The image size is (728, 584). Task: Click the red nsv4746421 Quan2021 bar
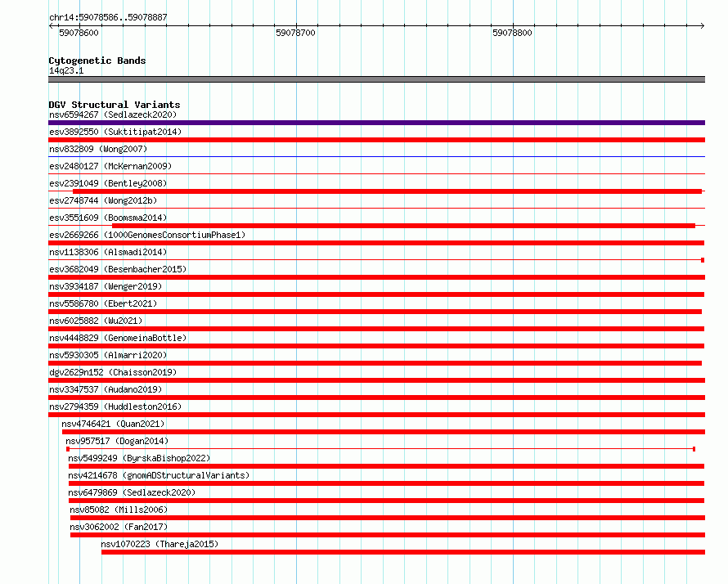click(384, 432)
